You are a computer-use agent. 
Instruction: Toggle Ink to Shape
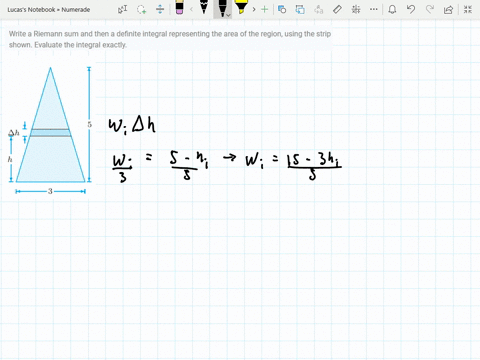[x=300, y=9]
